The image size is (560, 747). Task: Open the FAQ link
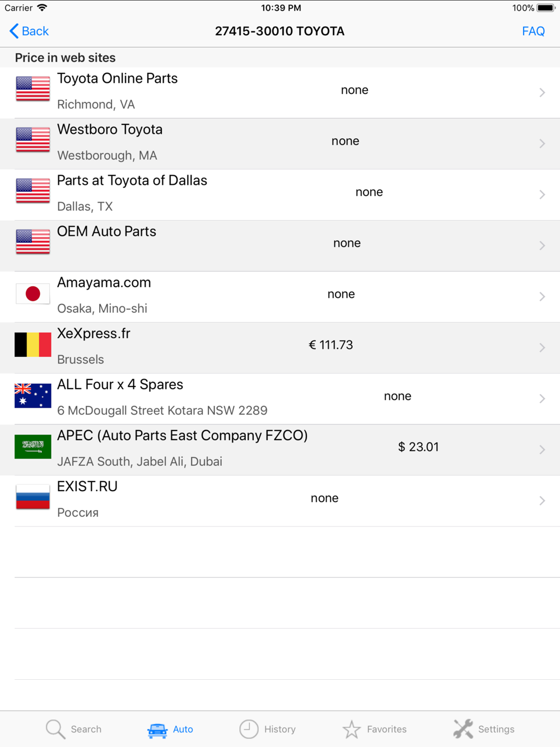pos(533,31)
